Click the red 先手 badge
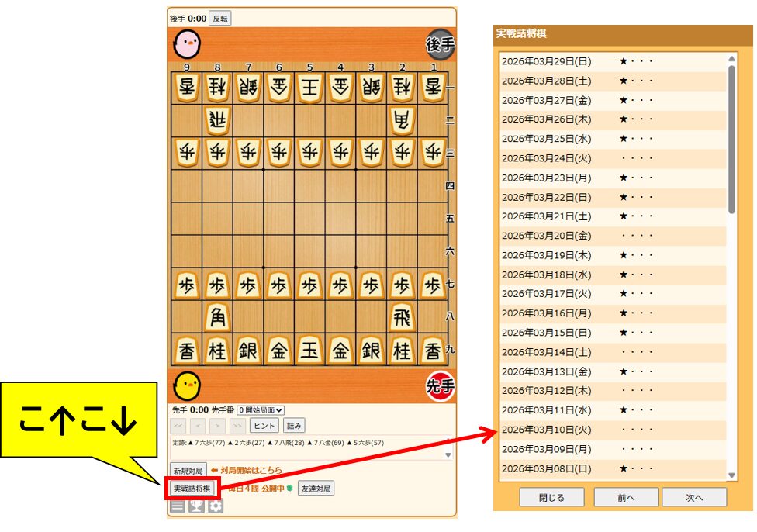The width and height of the screenshot is (757, 532). point(440,386)
